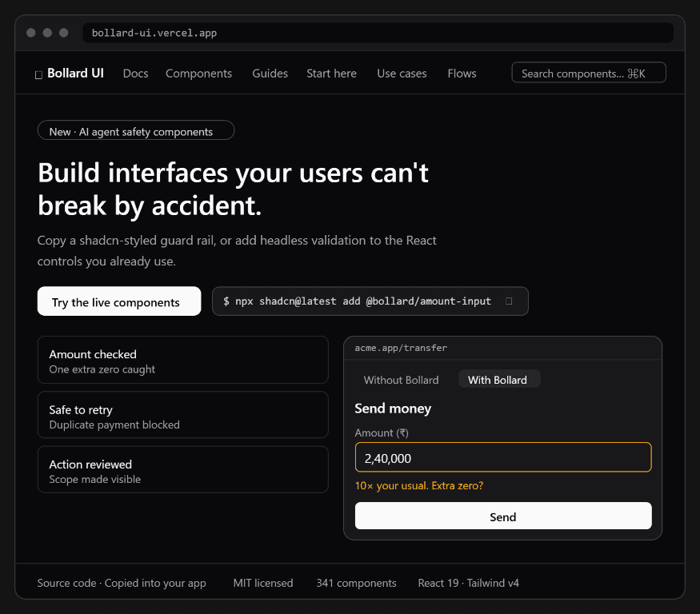Focus the Search components field
The image size is (700, 614).
pyautogui.click(x=588, y=73)
